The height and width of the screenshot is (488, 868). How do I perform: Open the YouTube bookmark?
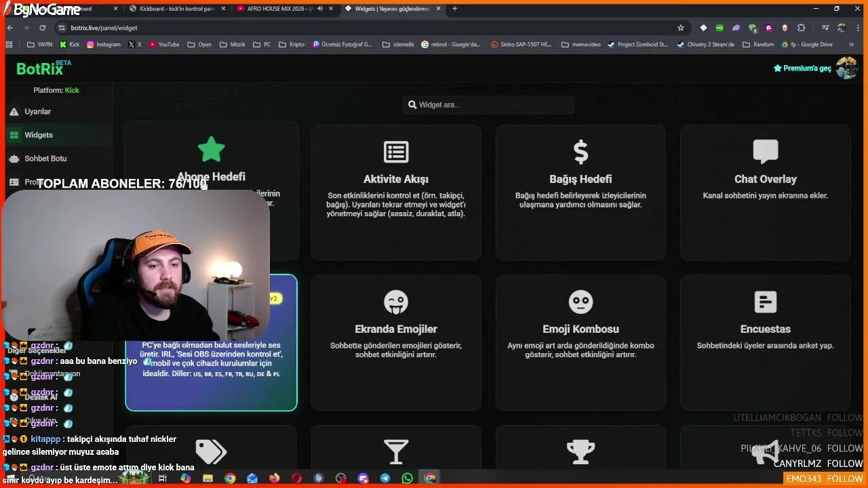(163, 45)
